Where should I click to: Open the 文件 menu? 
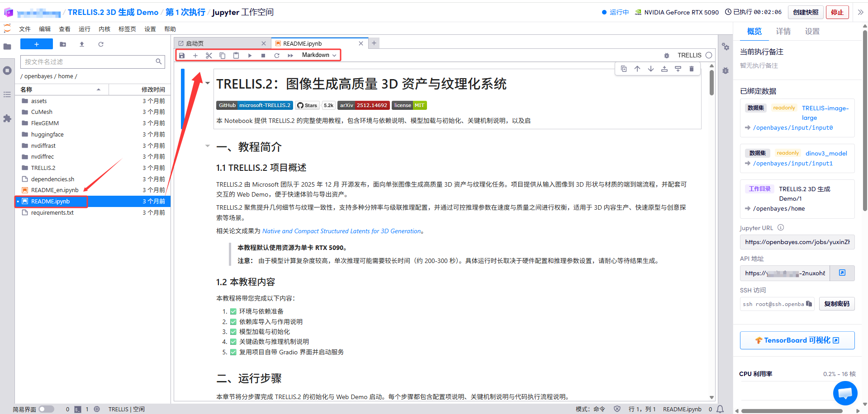[x=25, y=29]
